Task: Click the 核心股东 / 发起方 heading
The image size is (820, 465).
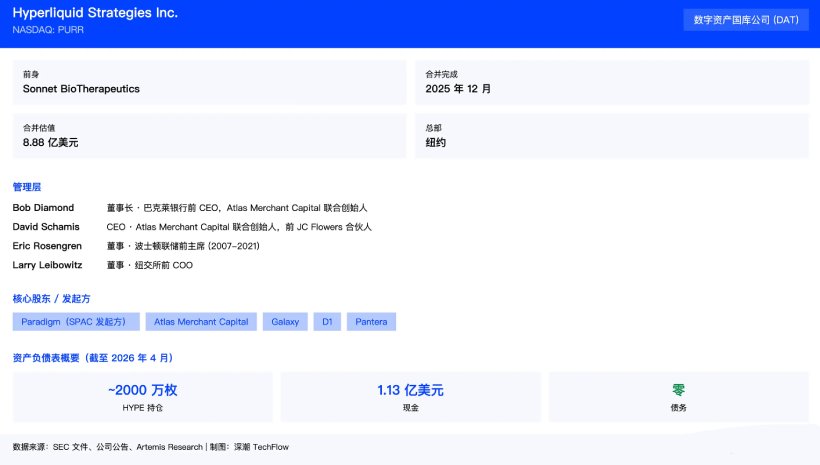Action: coord(51,299)
